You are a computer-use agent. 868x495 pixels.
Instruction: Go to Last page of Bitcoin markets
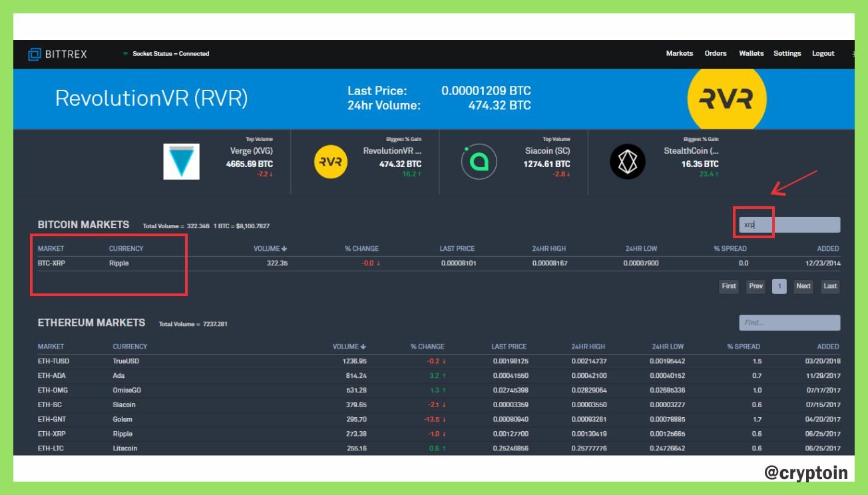click(x=830, y=286)
